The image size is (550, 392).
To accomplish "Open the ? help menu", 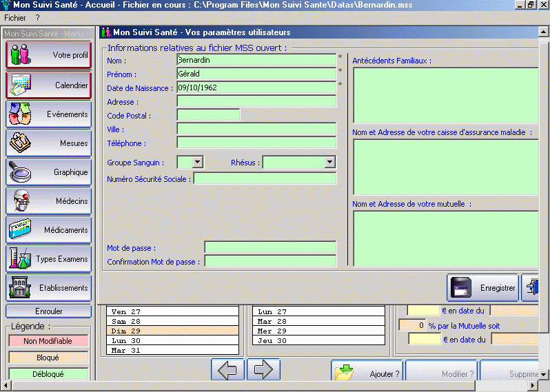I will pyautogui.click(x=37, y=18).
